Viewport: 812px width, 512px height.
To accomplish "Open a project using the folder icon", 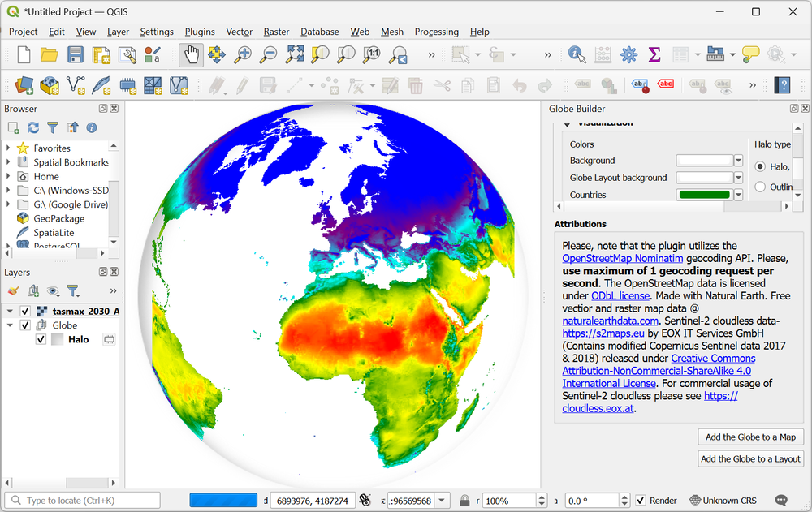I will (50, 54).
